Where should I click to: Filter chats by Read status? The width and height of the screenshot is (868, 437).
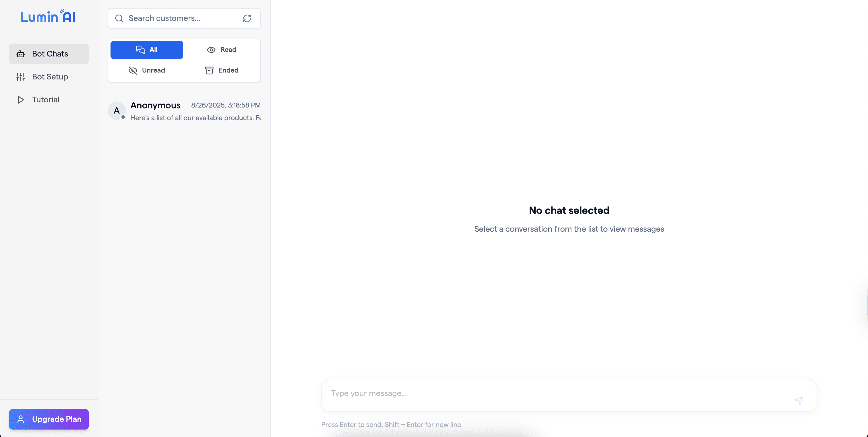click(x=221, y=50)
